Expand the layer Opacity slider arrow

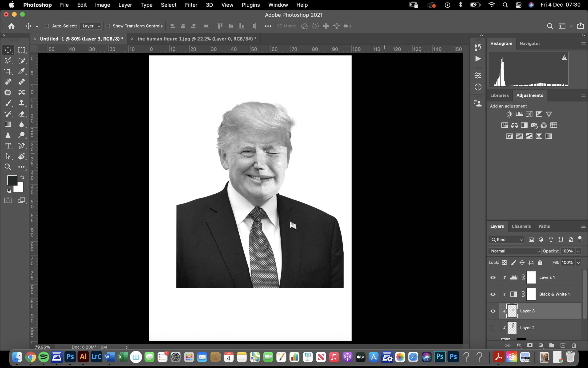click(578, 251)
